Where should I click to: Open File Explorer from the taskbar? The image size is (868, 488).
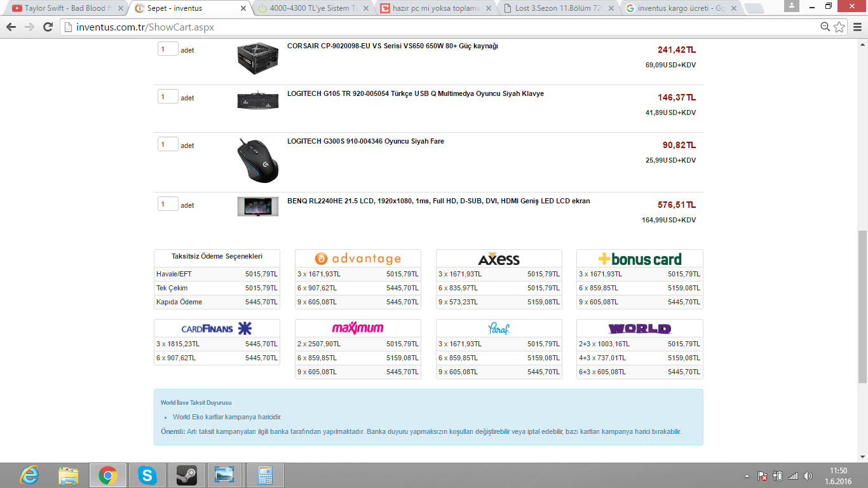pyautogui.click(x=69, y=475)
